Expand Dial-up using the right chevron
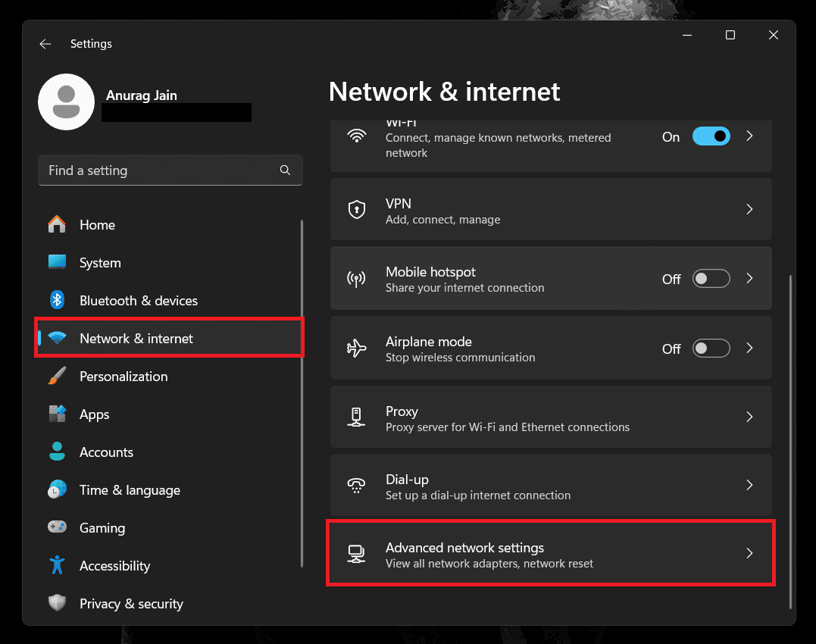The image size is (816, 644). (x=749, y=485)
